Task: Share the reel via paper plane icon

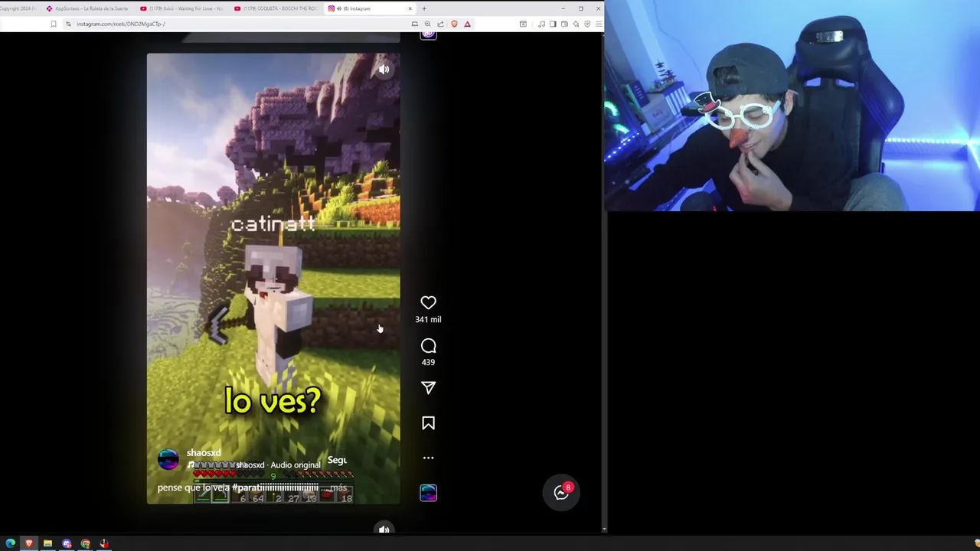Action: coord(428,388)
